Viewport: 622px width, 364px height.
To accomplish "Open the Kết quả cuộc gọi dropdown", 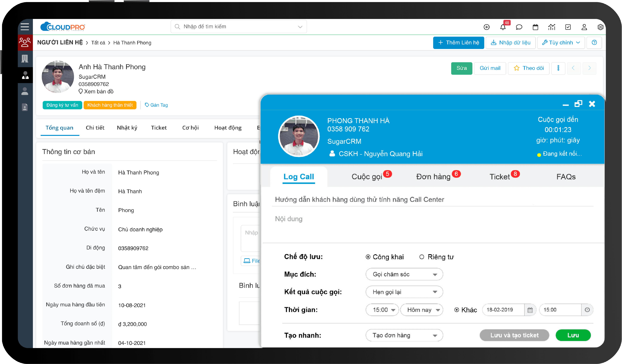I will click(404, 292).
